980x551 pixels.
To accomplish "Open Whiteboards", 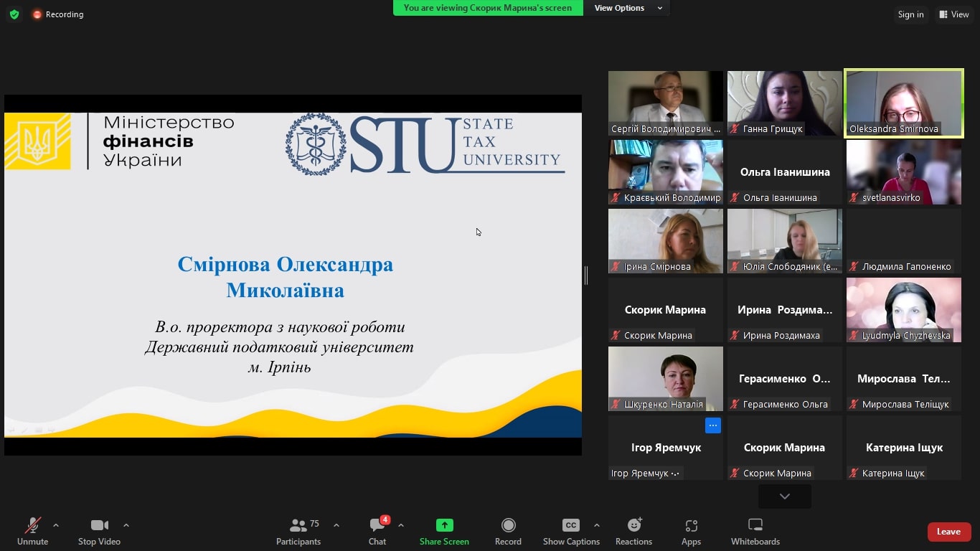I will [755, 532].
